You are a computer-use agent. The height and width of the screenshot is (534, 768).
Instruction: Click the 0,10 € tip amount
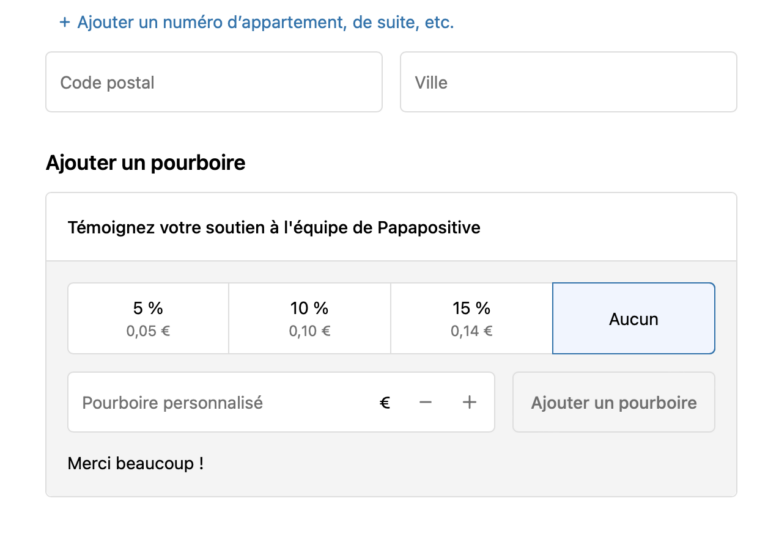(x=309, y=332)
